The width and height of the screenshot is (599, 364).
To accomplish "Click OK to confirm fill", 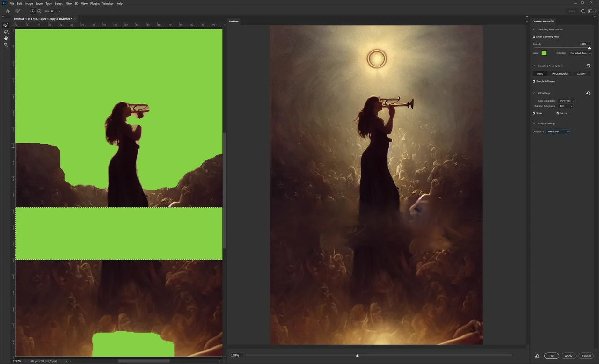I will pos(551,356).
